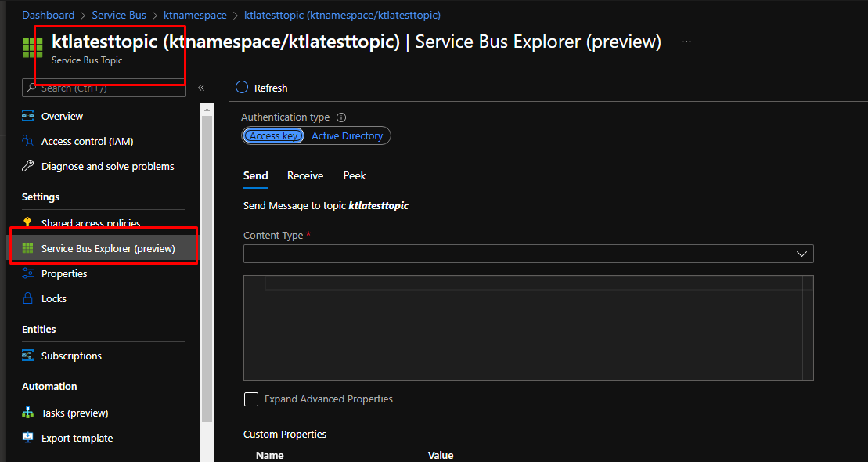
Task: Switch authentication to Active Directory
Action: 347,136
